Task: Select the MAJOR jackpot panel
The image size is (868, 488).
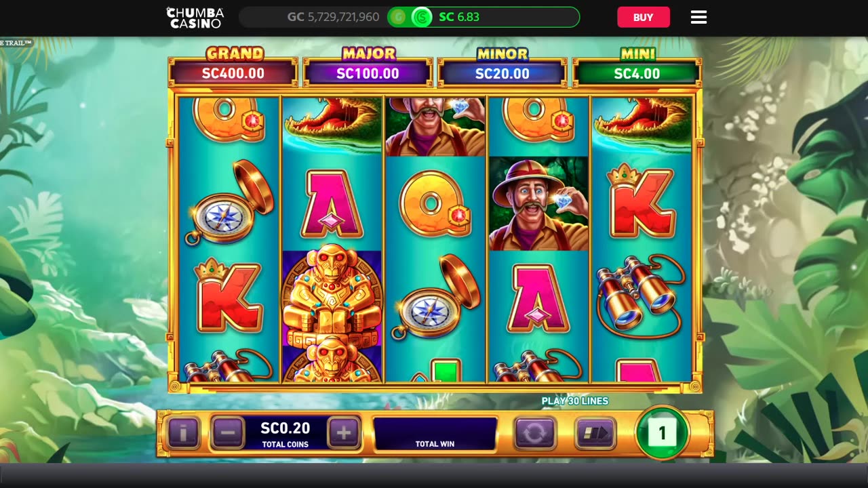Action: pos(368,67)
